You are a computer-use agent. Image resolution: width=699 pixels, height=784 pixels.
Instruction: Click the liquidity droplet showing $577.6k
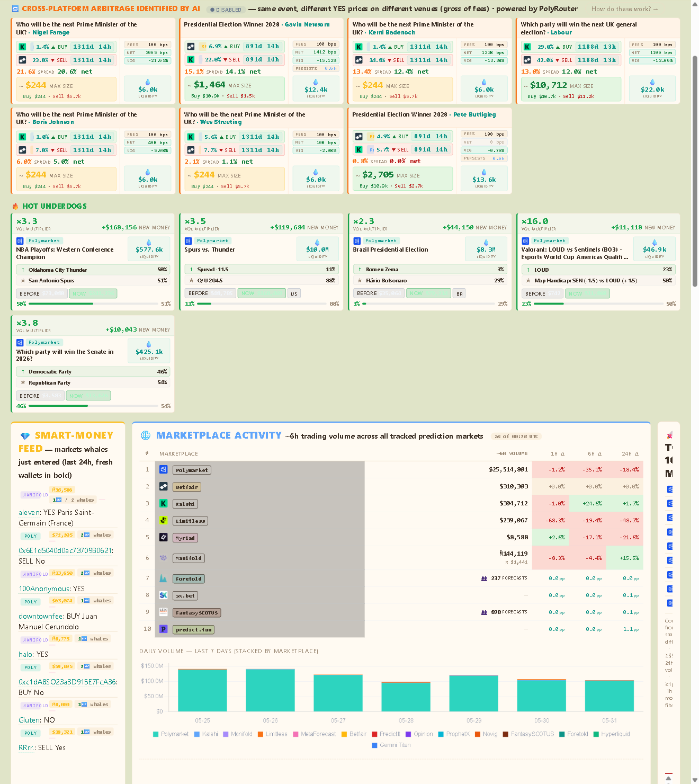[x=149, y=242]
